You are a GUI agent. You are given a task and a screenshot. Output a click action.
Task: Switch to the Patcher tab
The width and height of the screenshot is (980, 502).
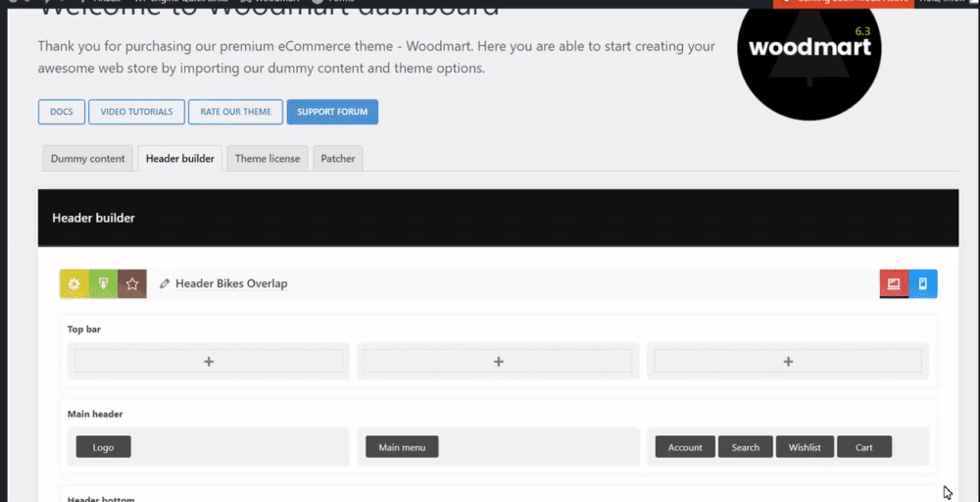338,158
